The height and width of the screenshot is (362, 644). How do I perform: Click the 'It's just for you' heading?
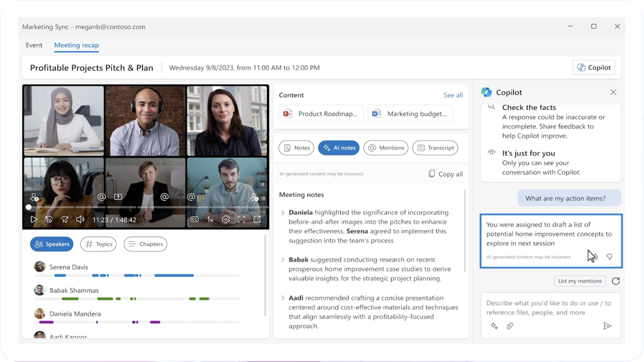point(528,153)
